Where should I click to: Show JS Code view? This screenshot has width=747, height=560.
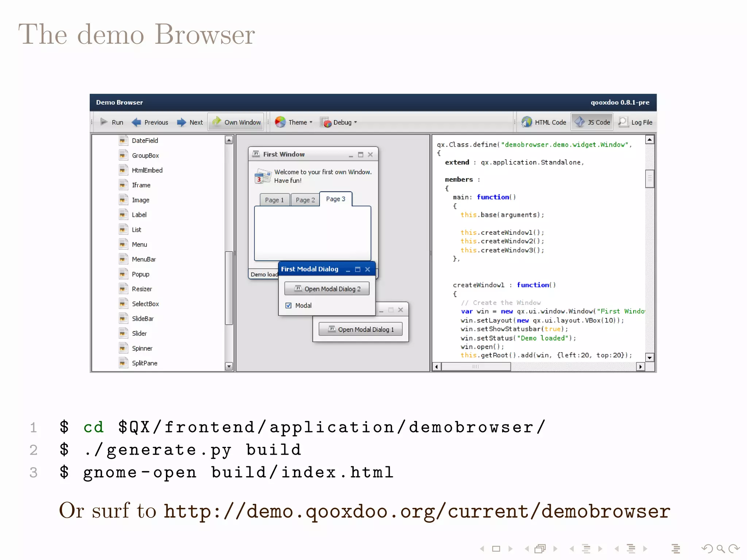[592, 122]
